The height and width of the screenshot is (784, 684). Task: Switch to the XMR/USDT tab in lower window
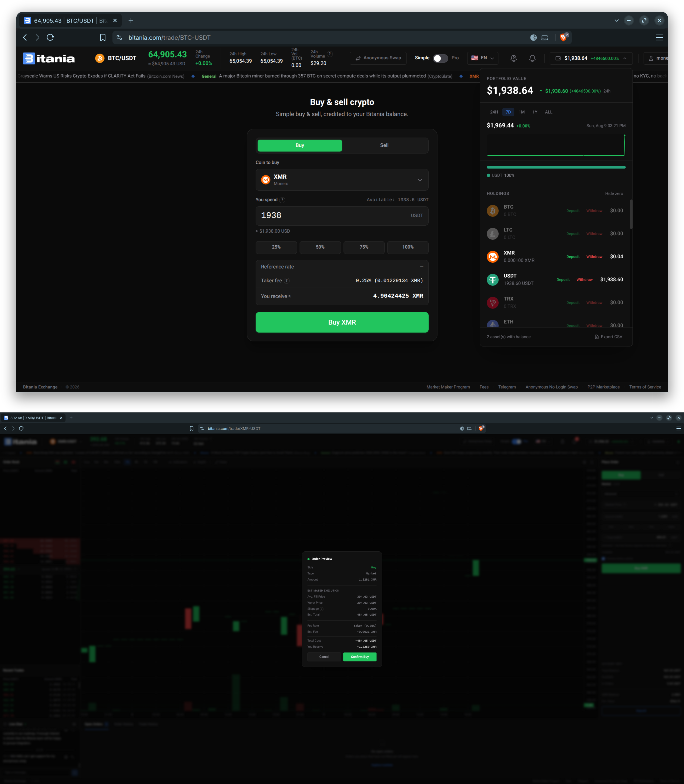pyautogui.click(x=33, y=418)
